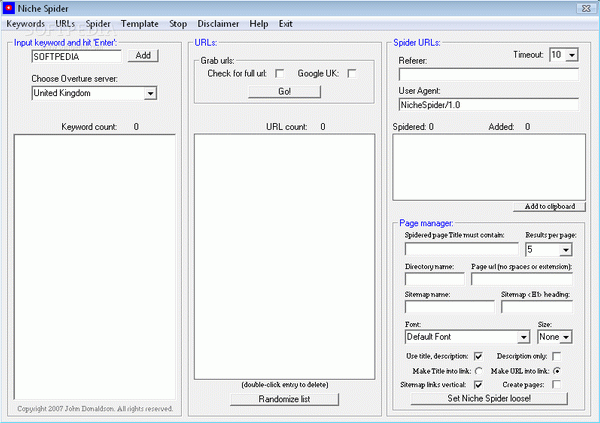Click the Randomize list button
The width and height of the screenshot is (600, 423).
[x=284, y=399]
